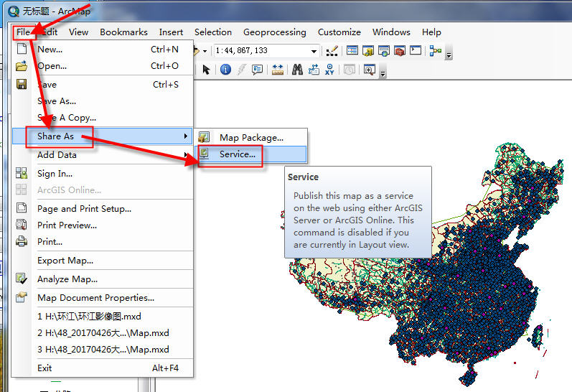Open the Catalog window icon
Image resolution: width=572 pixels, height=392 pixels.
point(368,51)
